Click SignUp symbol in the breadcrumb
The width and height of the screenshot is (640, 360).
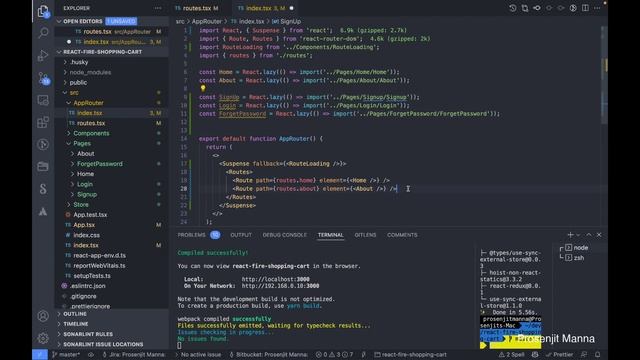(287, 22)
